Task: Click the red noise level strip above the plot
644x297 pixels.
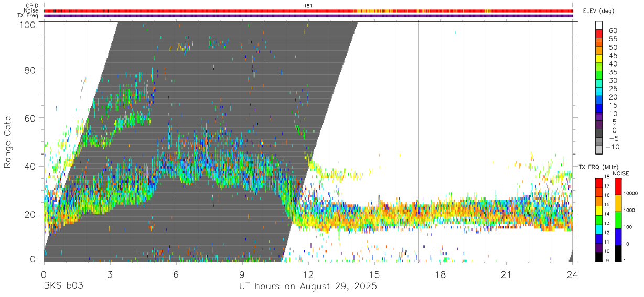Action: (x=308, y=10)
